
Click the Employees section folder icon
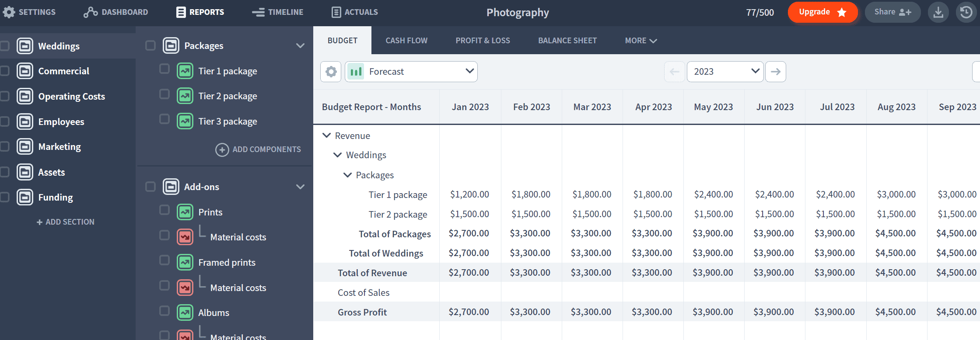25,121
